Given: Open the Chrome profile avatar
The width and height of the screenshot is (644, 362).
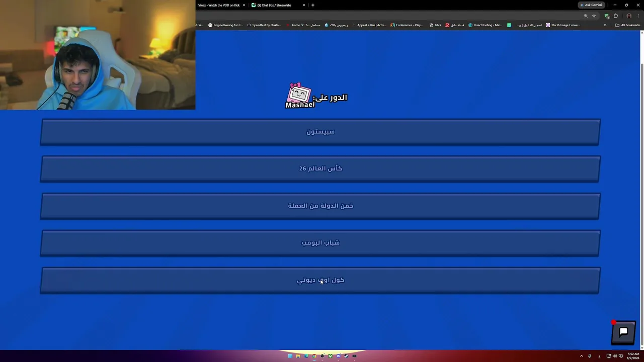Looking at the screenshot, I should (x=629, y=16).
